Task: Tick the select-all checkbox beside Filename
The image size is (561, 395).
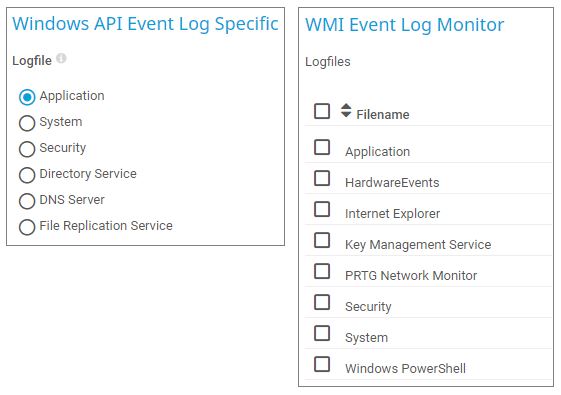Action: tap(322, 111)
